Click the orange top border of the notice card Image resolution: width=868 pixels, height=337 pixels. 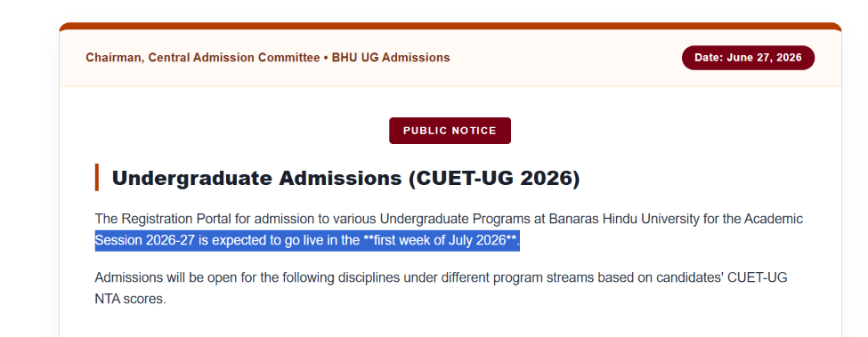point(450,26)
